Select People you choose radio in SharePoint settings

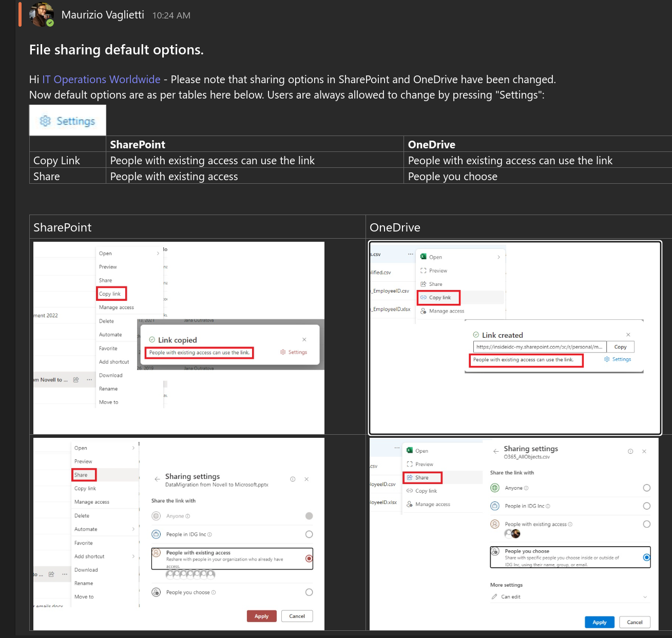pos(309,592)
